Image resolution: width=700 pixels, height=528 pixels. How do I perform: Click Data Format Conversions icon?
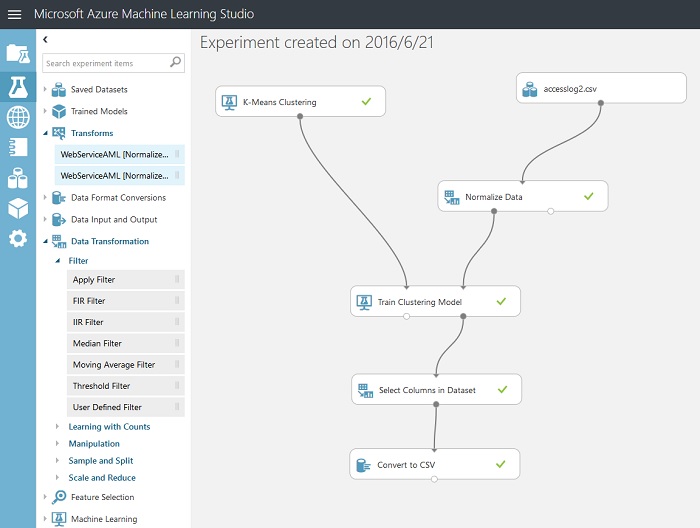click(59, 197)
